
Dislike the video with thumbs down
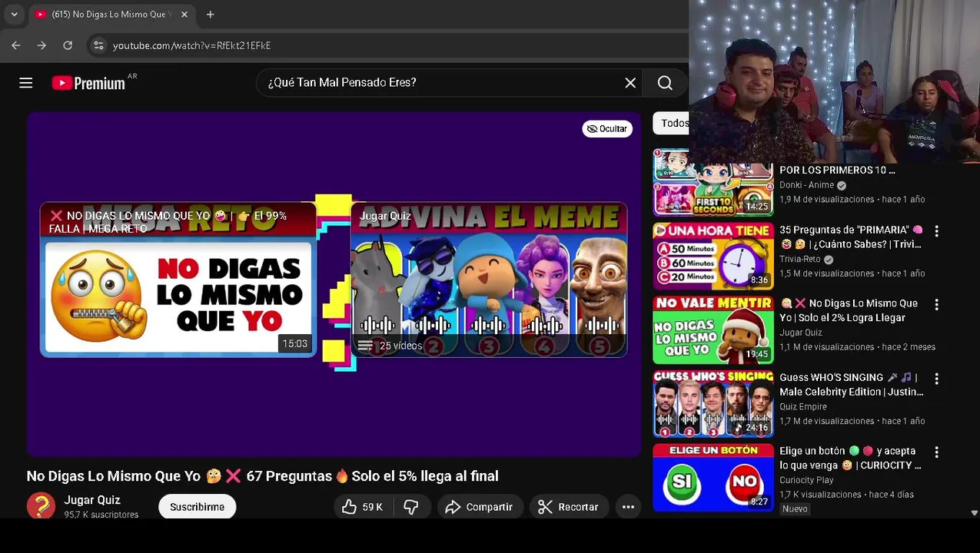411,507
